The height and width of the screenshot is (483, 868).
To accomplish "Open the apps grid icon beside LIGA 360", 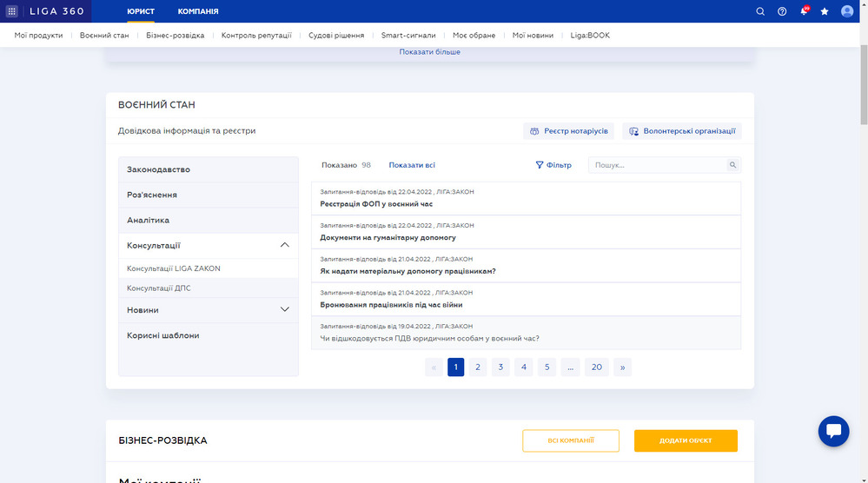I will pyautogui.click(x=11, y=11).
